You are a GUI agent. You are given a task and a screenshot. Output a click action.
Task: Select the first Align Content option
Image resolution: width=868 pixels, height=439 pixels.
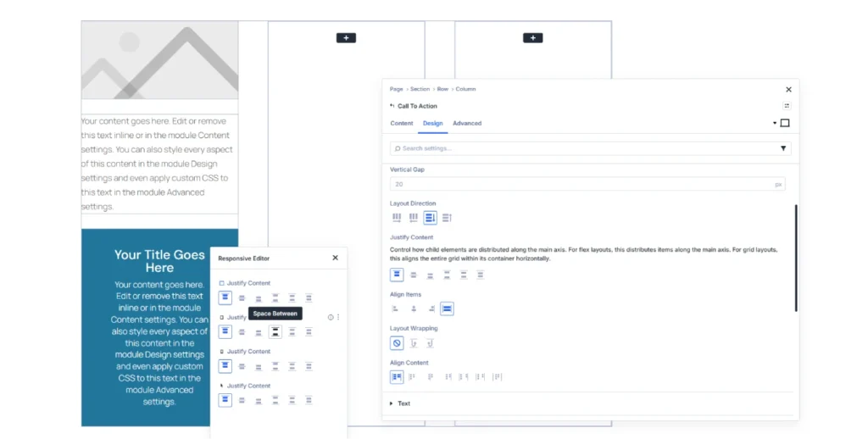(x=397, y=377)
